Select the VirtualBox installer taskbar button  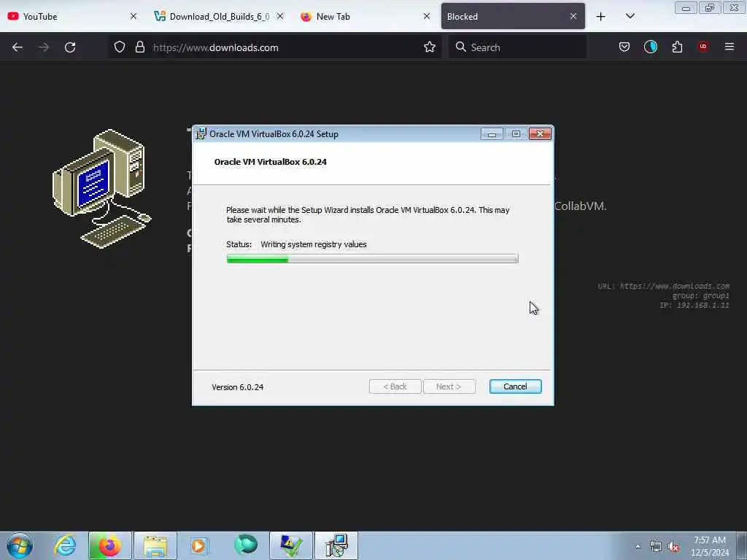(x=336, y=545)
